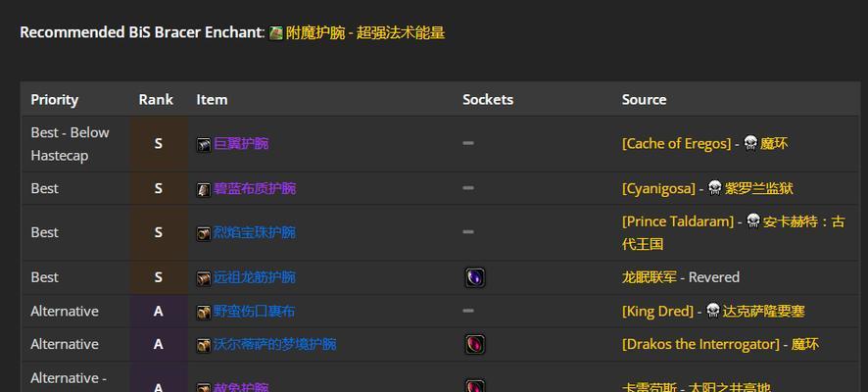Screen dimensions: 868x392
Task: Click the skull icon before 达克萨隆要塞
Action: tap(713, 310)
